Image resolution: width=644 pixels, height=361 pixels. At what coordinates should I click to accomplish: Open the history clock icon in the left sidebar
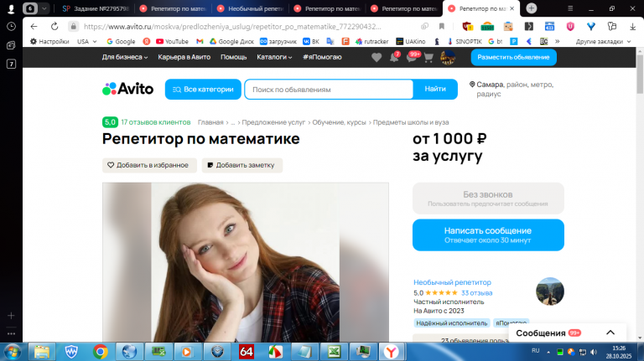click(11, 26)
